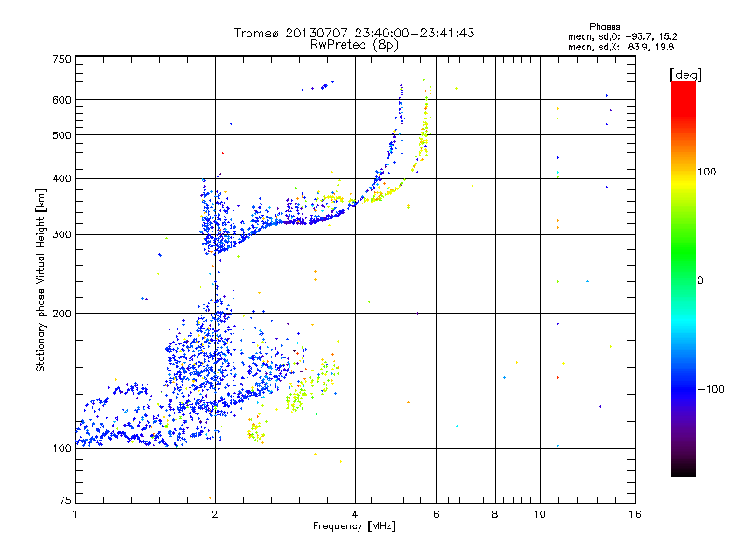
Task: Click the '10' x-axis tick label
Action: (540, 514)
